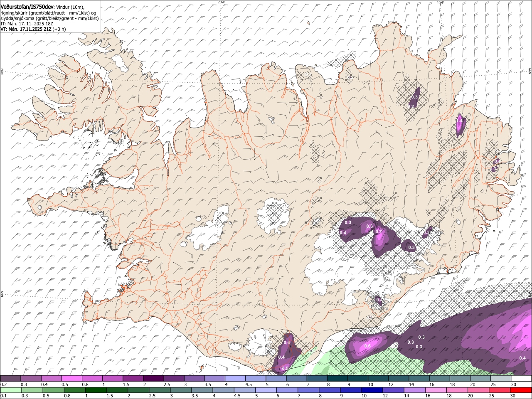532x399 pixels.
Task: Select the darkest green 1 swatch in bottom legend row
Action: (96, 390)
